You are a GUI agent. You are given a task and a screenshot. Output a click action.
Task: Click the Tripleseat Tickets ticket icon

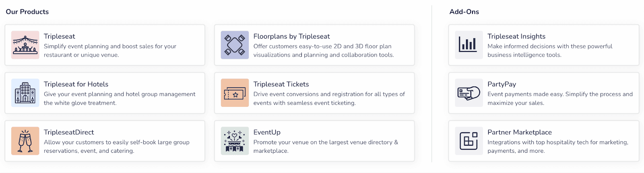pos(235,93)
